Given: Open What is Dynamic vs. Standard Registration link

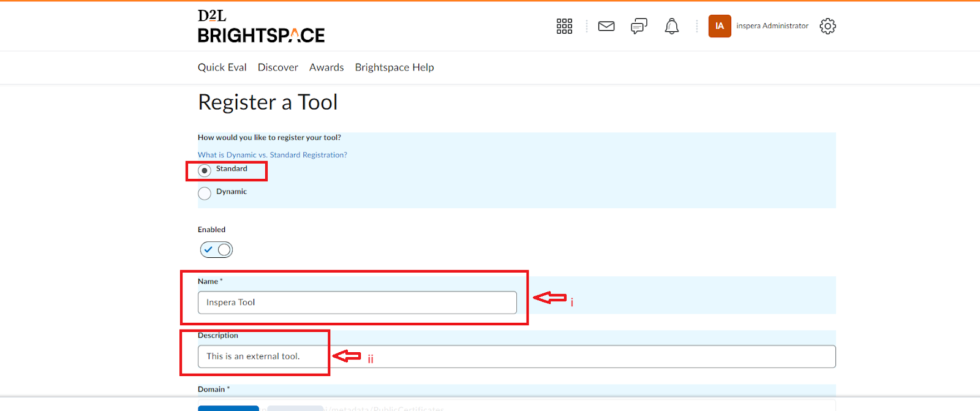Looking at the screenshot, I should coord(272,155).
